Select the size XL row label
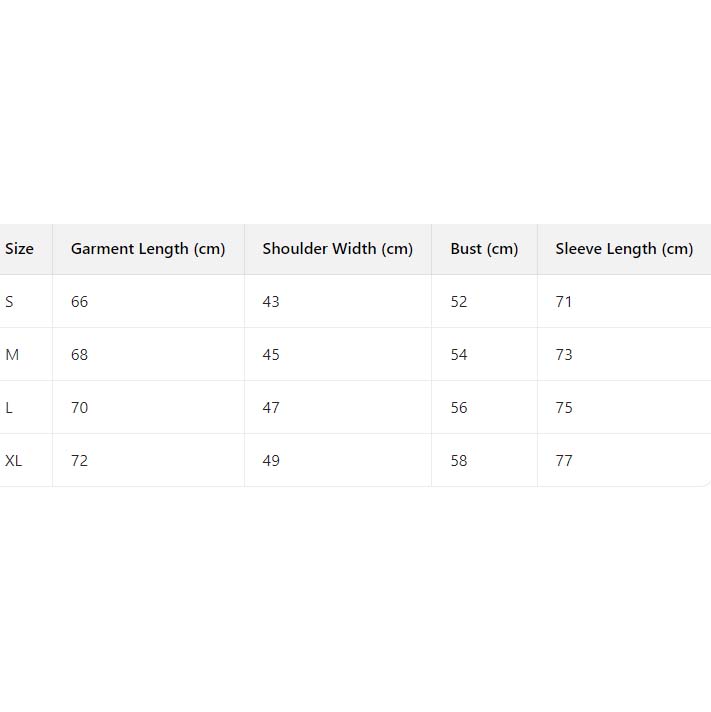The image size is (711, 712). point(14,461)
